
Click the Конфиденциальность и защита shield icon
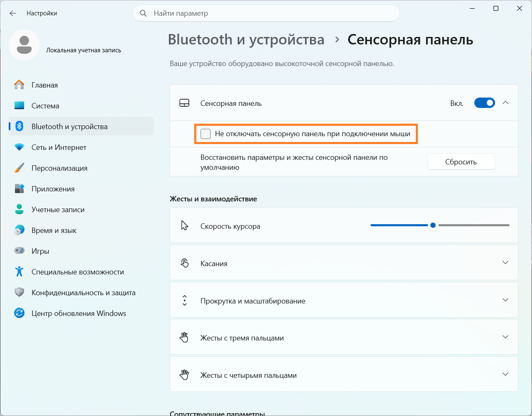[19, 292]
